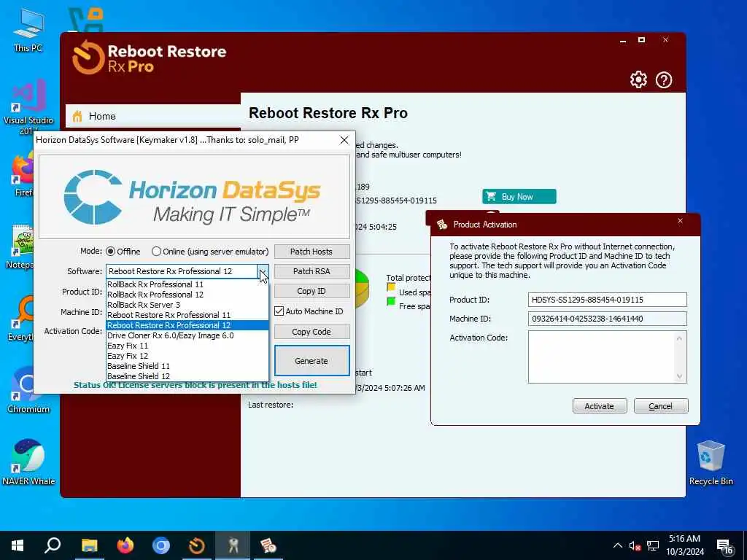
Task: Open File Explorer from the taskbar
Action: (x=89, y=545)
